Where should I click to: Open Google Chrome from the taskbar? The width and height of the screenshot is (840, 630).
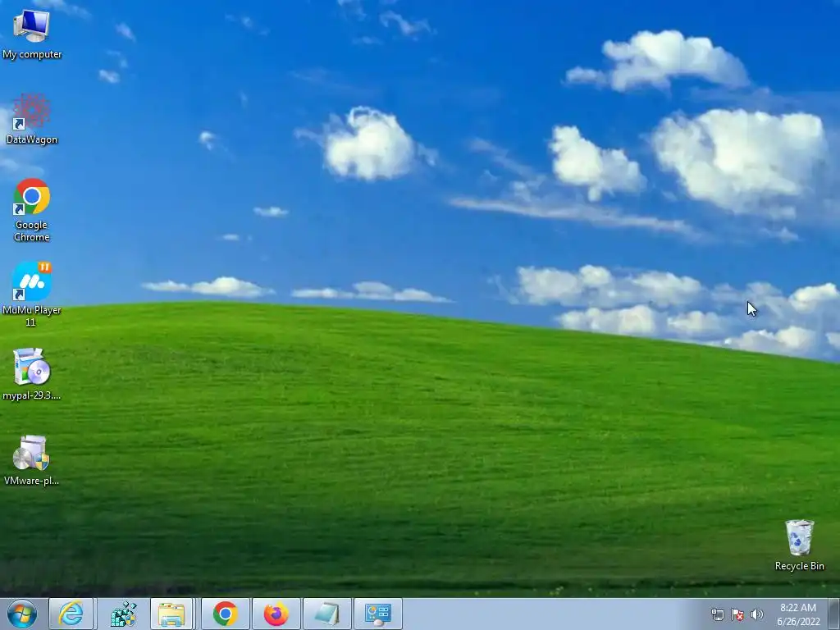coord(226,614)
